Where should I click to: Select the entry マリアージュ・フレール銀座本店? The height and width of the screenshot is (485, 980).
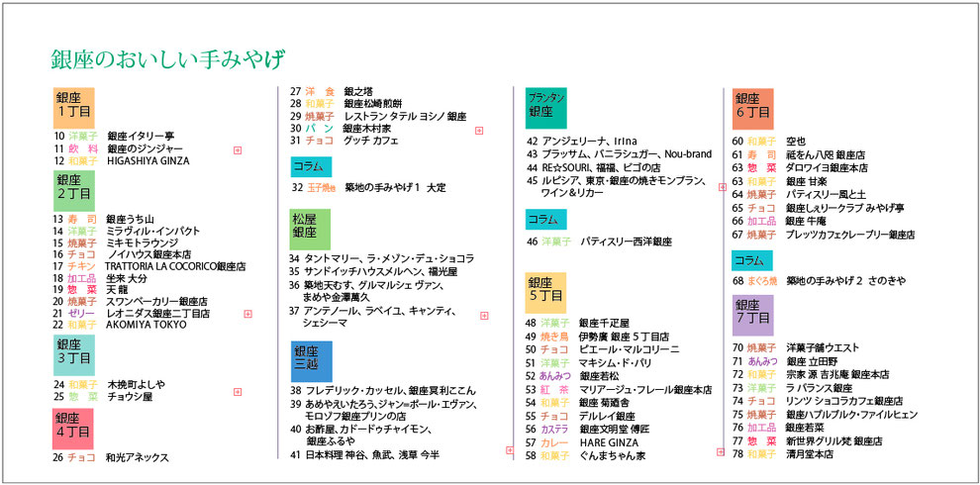point(645,389)
